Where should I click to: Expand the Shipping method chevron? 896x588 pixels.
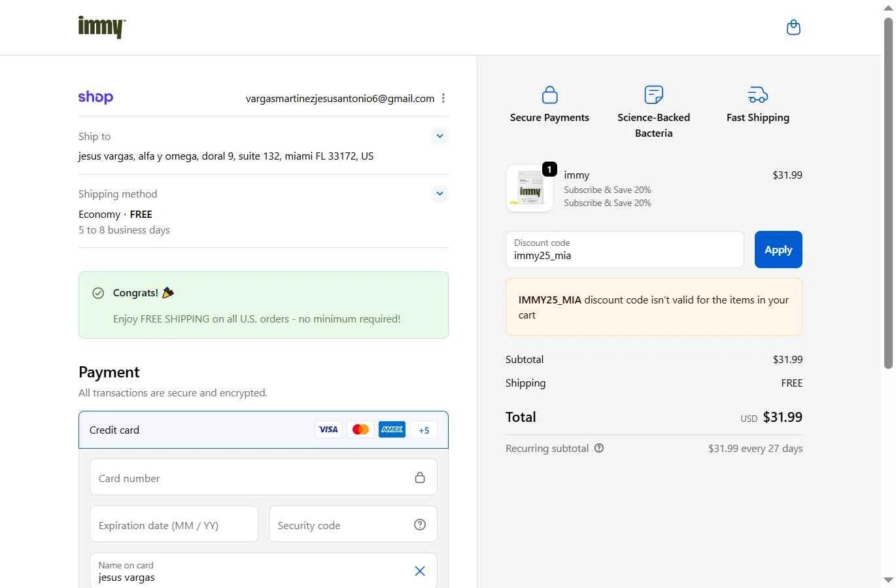[x=439, y=194]
